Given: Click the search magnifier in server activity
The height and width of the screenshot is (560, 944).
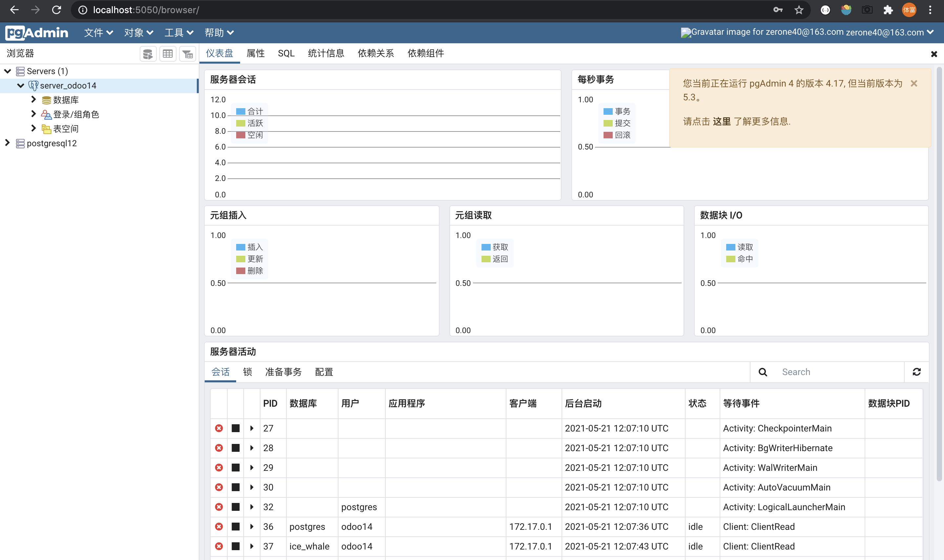Looking at the screenshot, I should pos(763,372).
